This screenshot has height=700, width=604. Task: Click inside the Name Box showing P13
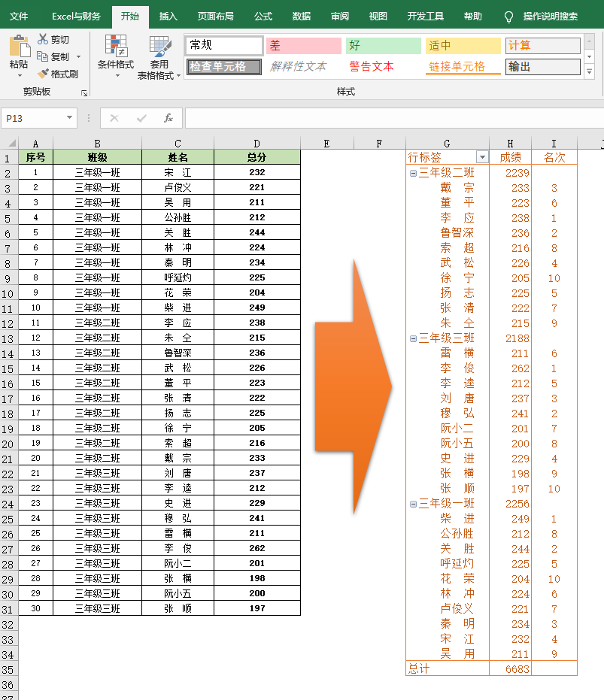34,118
